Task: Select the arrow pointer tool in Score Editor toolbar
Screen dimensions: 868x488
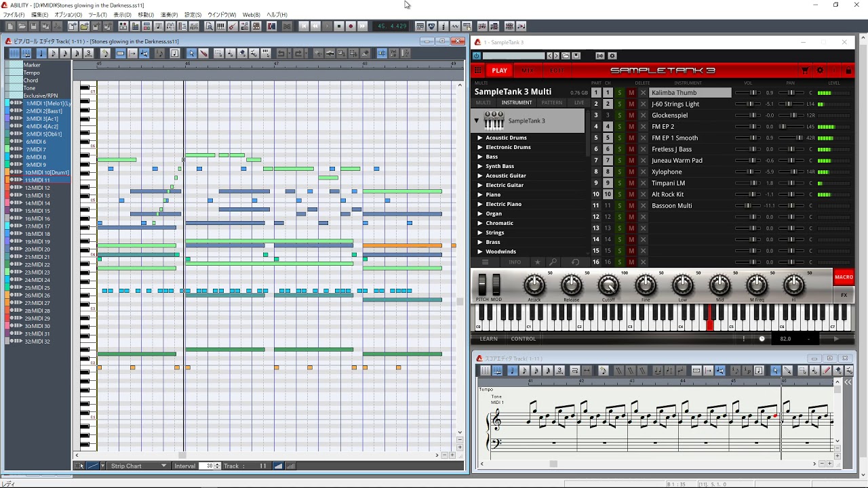Action: click(x=775, y=370)
